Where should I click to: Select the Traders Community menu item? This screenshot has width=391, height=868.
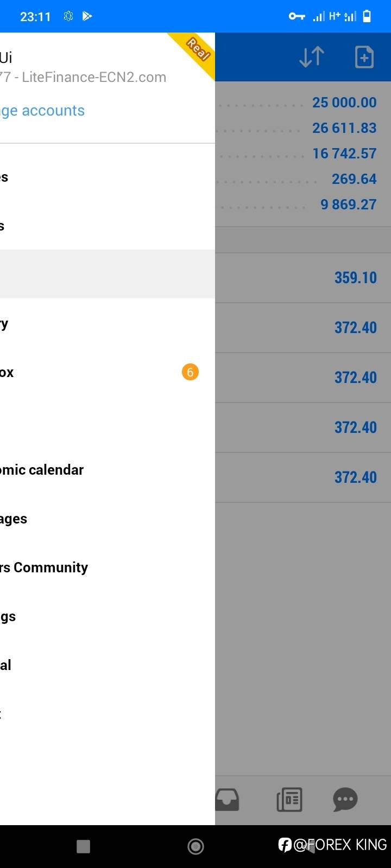pos(44,567)
